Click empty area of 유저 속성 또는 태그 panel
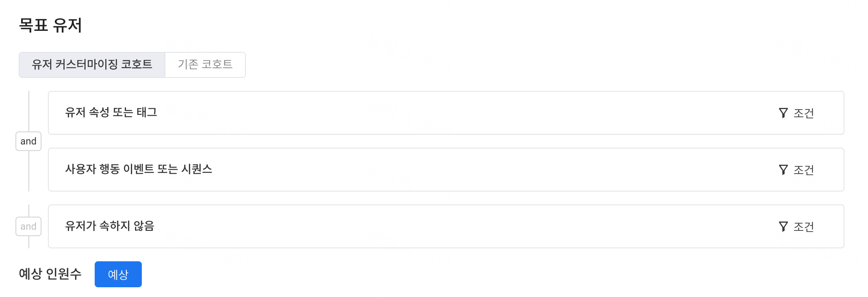The height and width of the screenshot is (297, 868). point(447,113)
